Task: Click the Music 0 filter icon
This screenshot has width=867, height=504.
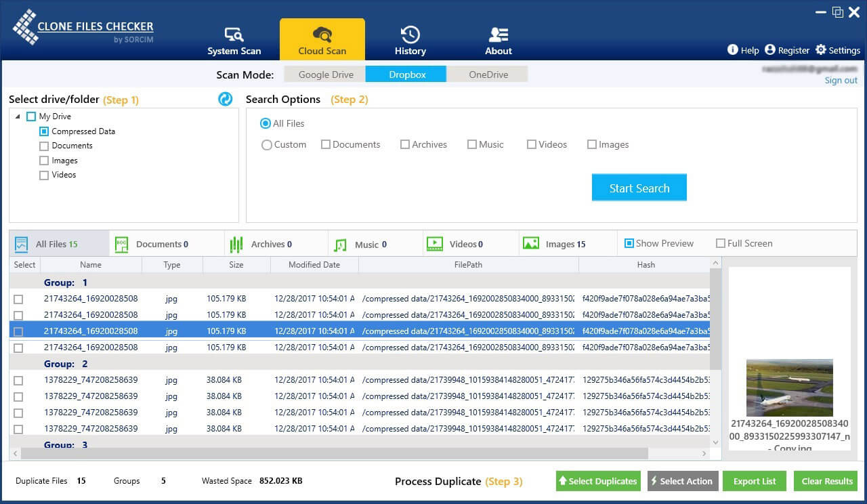Action: tap(341, 244)
